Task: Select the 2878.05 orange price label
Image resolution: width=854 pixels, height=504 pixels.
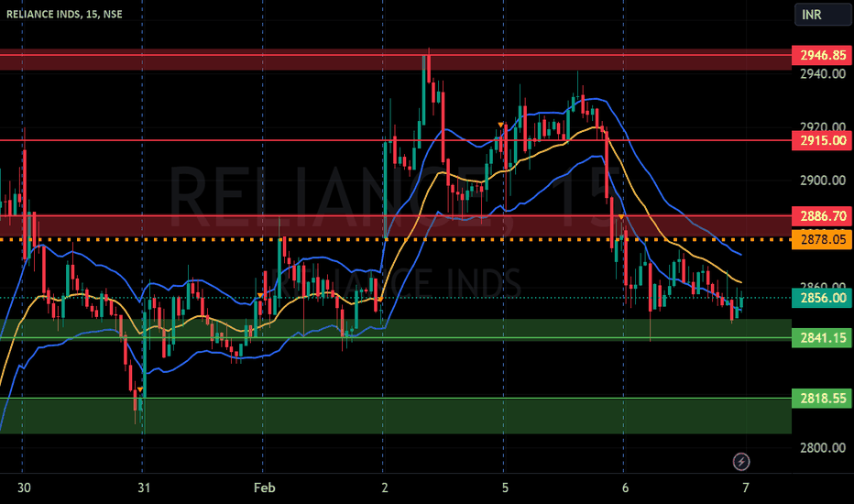Action: click(823, 239)
